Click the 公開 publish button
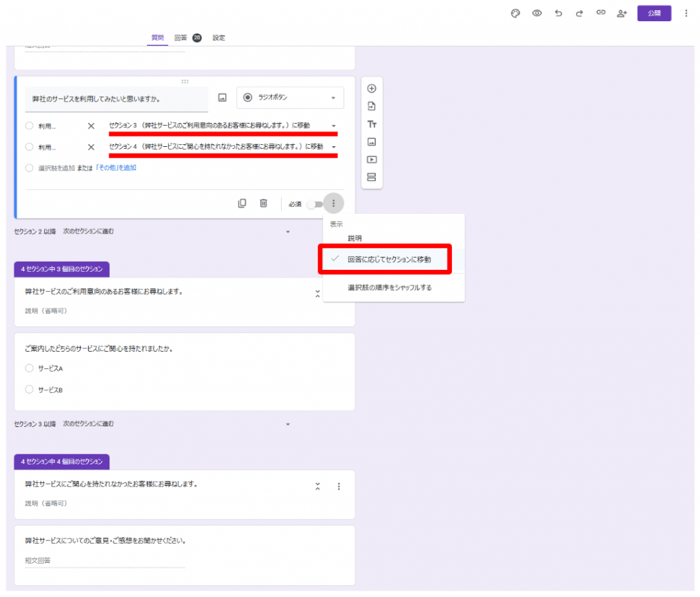 click(x=654, y=13)
